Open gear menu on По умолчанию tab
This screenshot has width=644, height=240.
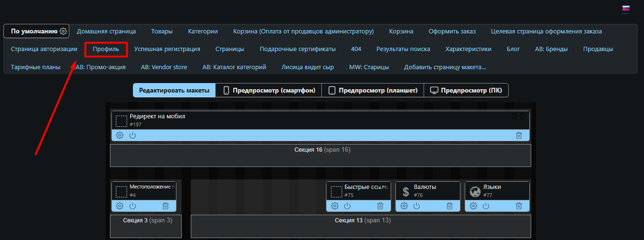(63, 31)
